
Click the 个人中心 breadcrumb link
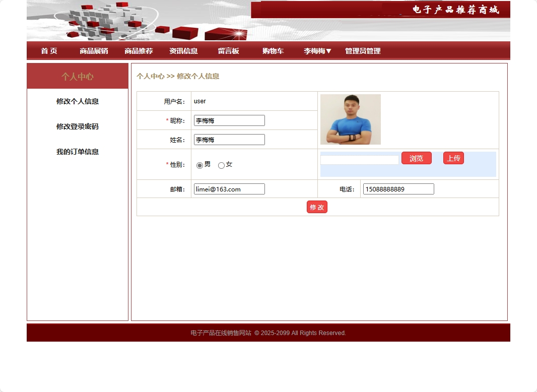(x=151, y=76)
